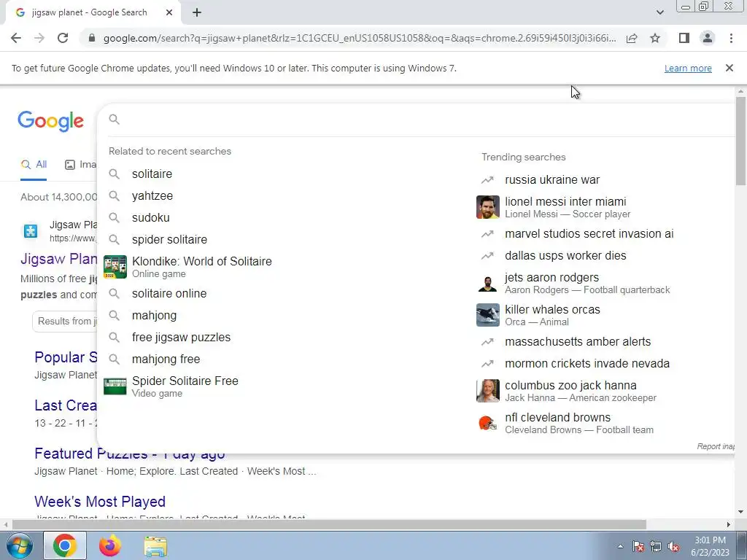747x560 pixels.
Task: Open the side panel icon
Action: pos(684,38)
